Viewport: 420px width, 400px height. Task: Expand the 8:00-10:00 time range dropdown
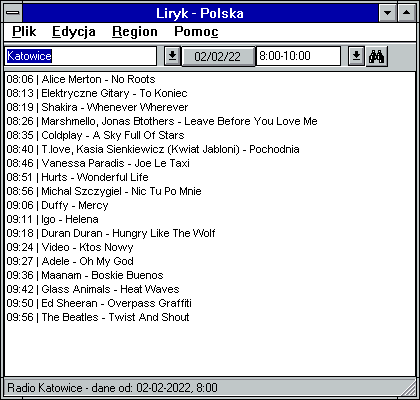click(356, 56)
